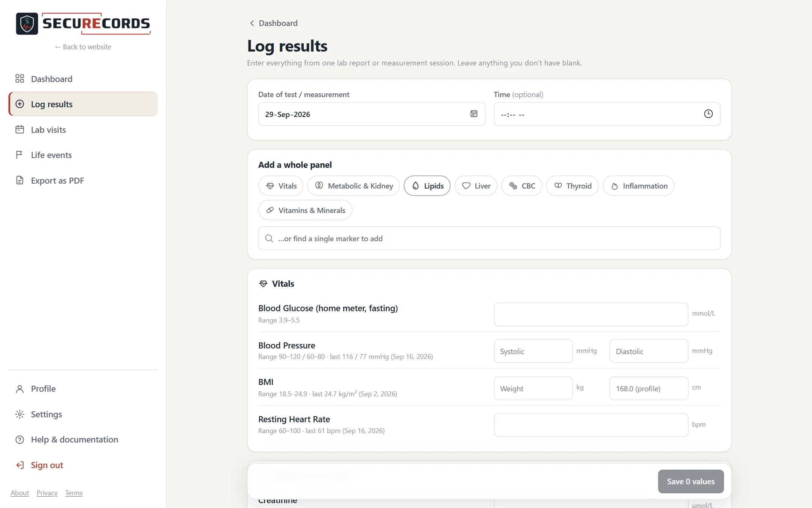812x508 pixels.
Task: Open the Terms footer link
Action: 74,493
